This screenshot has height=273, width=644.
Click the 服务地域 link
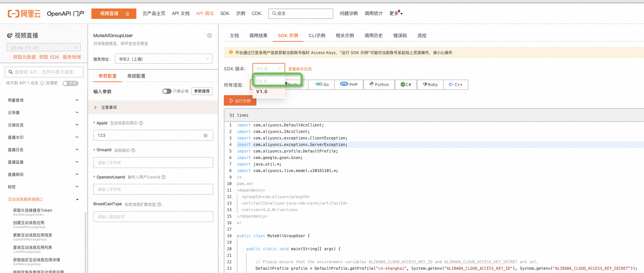(72, 57)
